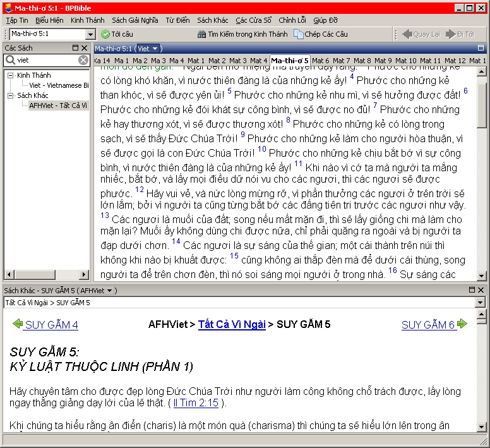The height and width of the screenshot is (448, 490).
Task: Maximize the Bible text pane
Action: [481, 48]
